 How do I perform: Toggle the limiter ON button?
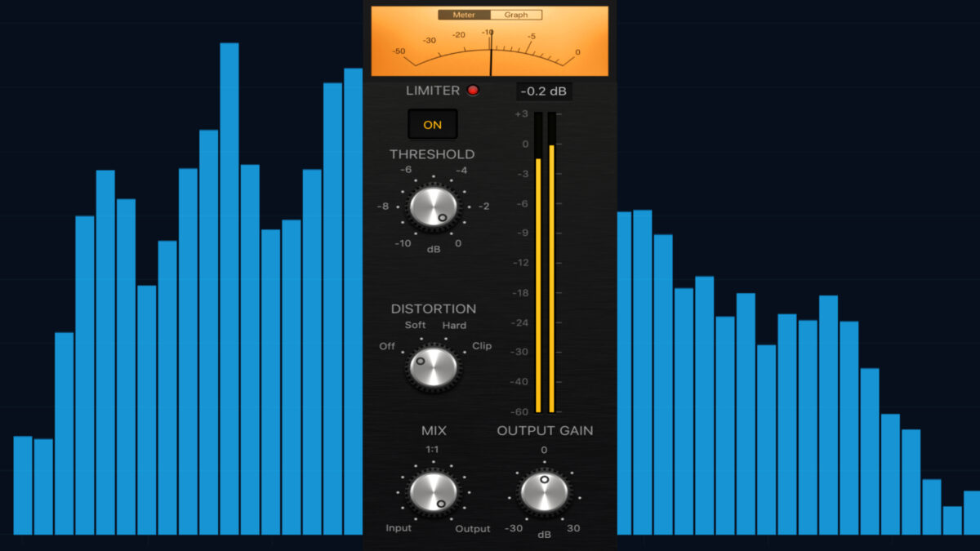click(433, 124)
